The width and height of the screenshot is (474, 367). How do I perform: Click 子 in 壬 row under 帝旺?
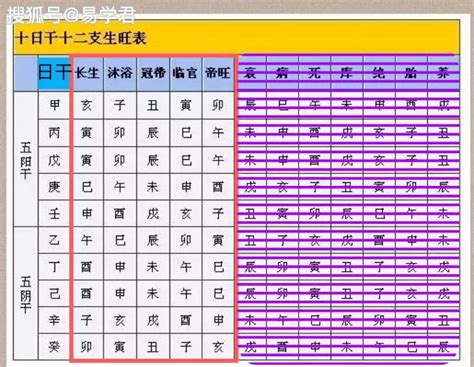tap(218, 213)
